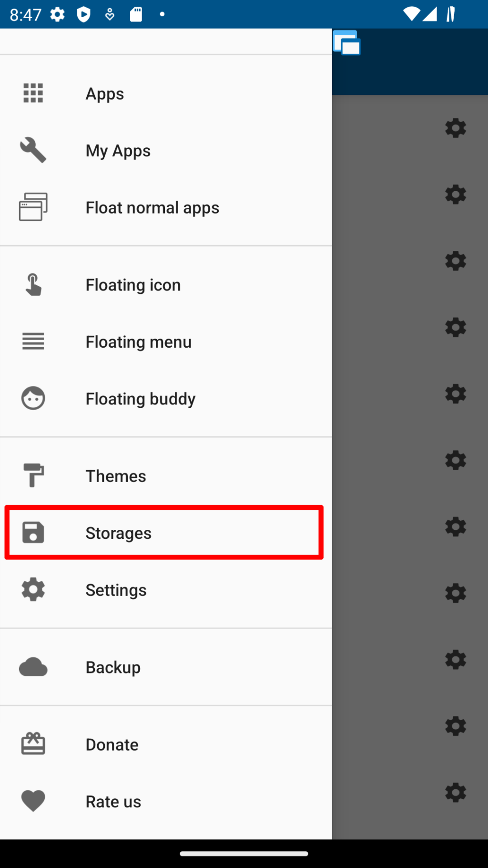Screen dimensions: 488x868
Task: Tap the Donate gift icon
Action: 32,744
